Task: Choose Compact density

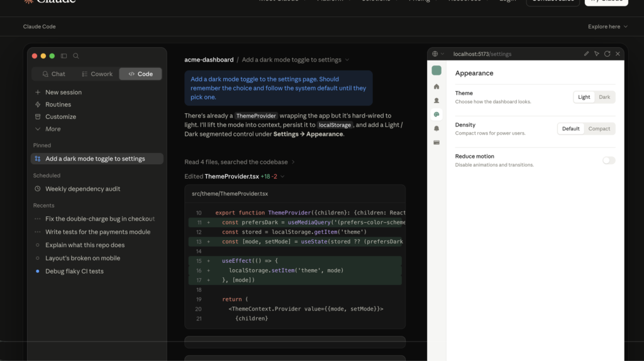Action: pos(599,129)
